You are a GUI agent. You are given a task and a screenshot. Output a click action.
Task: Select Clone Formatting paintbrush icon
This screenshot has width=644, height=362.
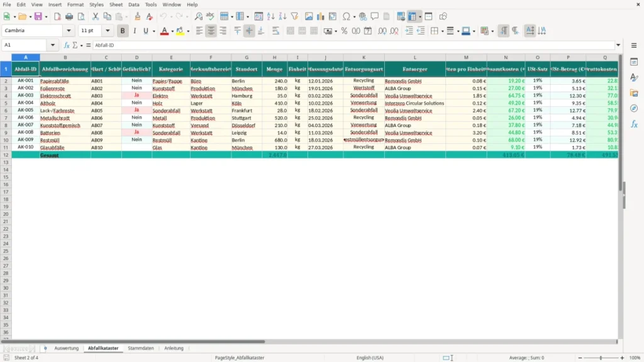tap(138, 16)
